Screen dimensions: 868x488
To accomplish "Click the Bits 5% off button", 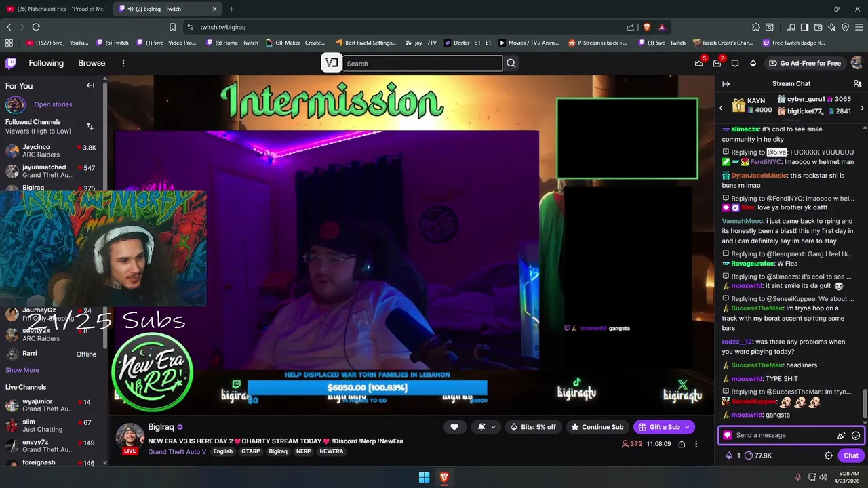I will pos(533,427).
